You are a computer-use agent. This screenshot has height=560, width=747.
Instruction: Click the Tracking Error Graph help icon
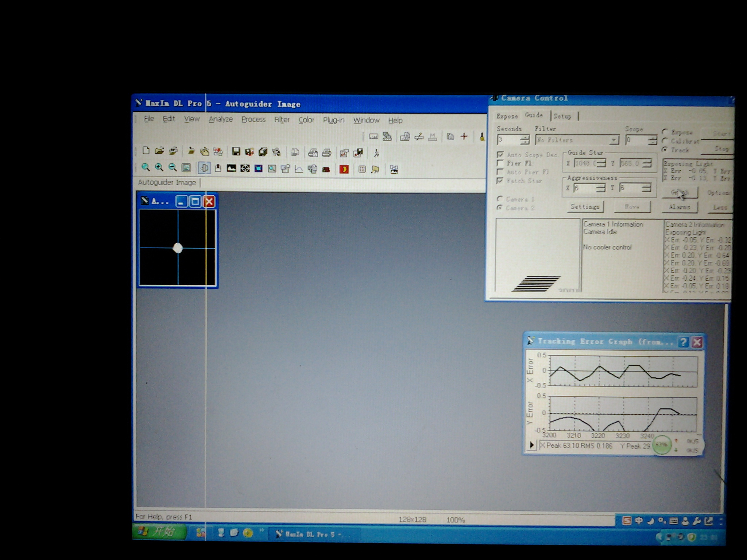[683, 342]
